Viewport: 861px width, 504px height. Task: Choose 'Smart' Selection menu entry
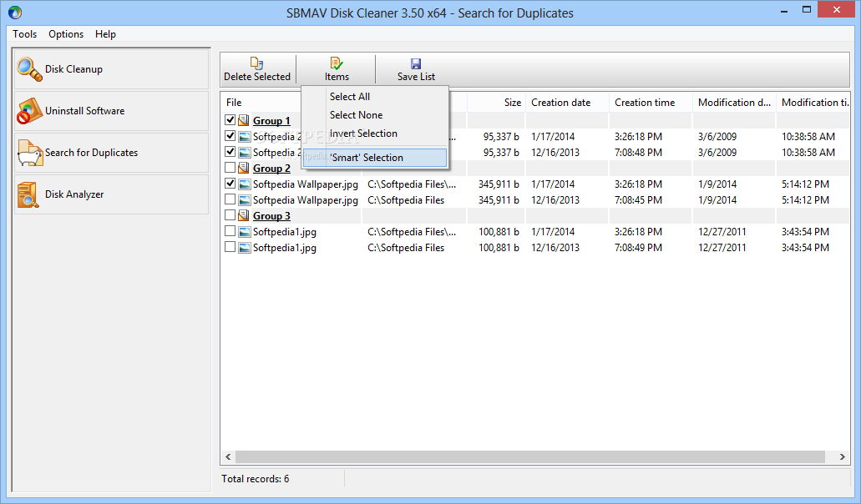tap(375, 158)
